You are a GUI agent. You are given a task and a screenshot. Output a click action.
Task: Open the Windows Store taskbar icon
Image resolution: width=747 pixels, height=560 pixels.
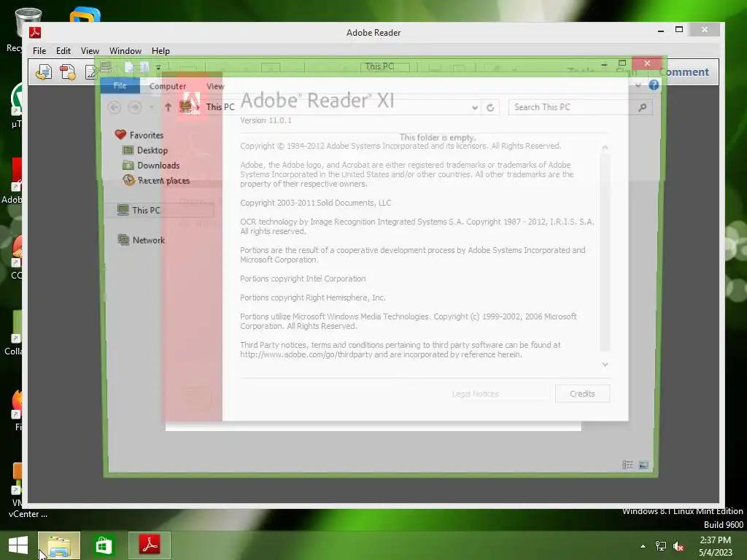click(x=104, y=545)
